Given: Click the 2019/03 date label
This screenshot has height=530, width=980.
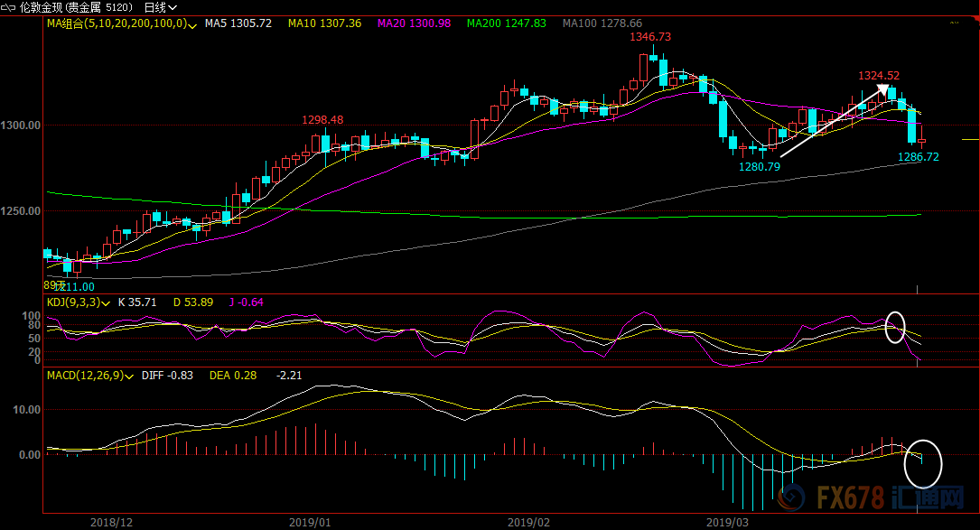Looking at the screenshot, I should (x=727, y=523).
